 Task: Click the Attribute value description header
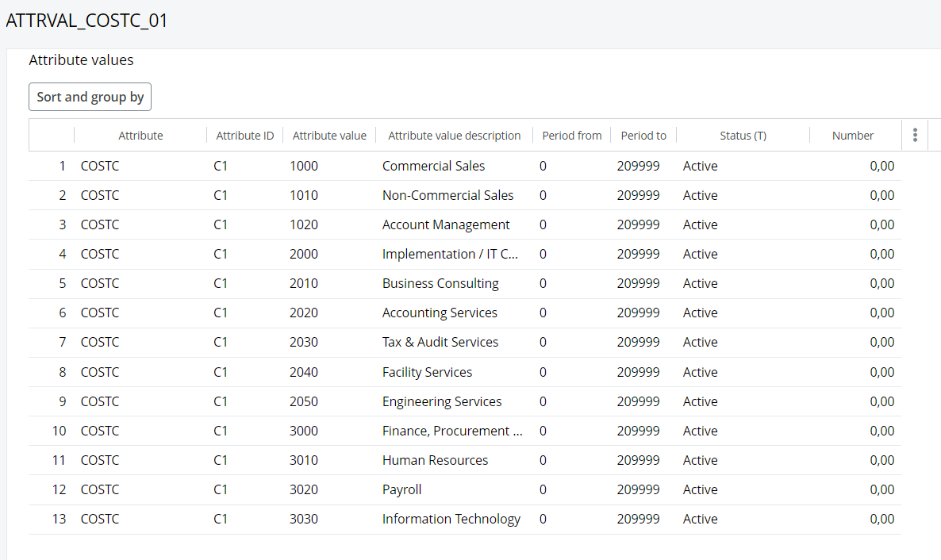pos(454,136)
